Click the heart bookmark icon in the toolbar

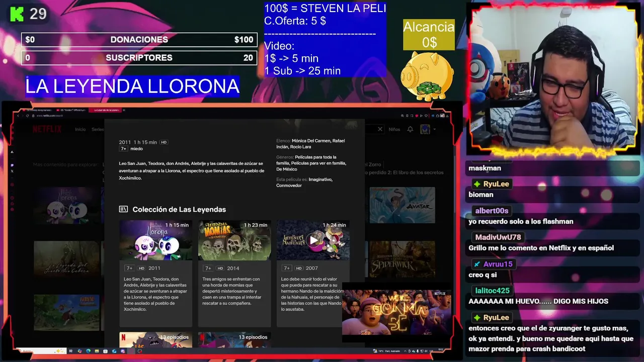tap(426, 116)
